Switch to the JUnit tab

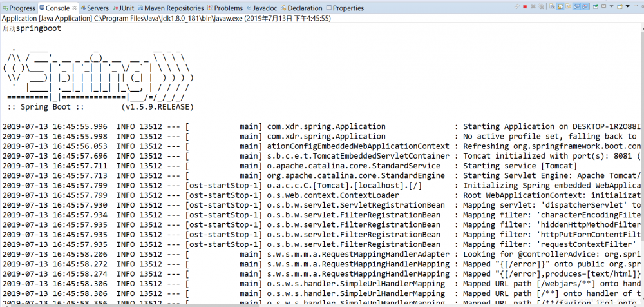point(124,8)
